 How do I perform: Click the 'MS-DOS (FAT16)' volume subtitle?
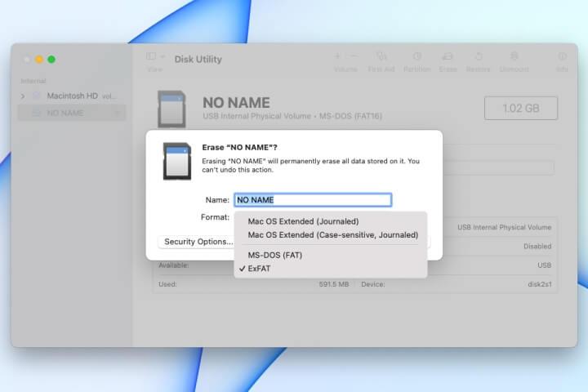pos(350,116)
